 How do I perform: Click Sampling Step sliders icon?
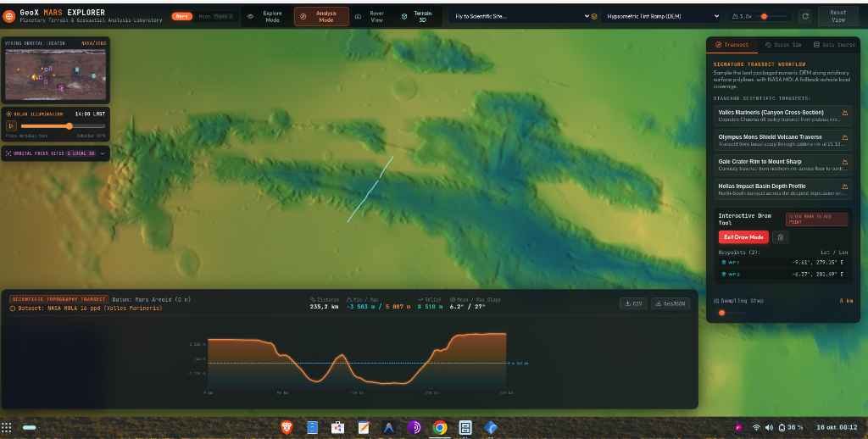tap(716, 301)
